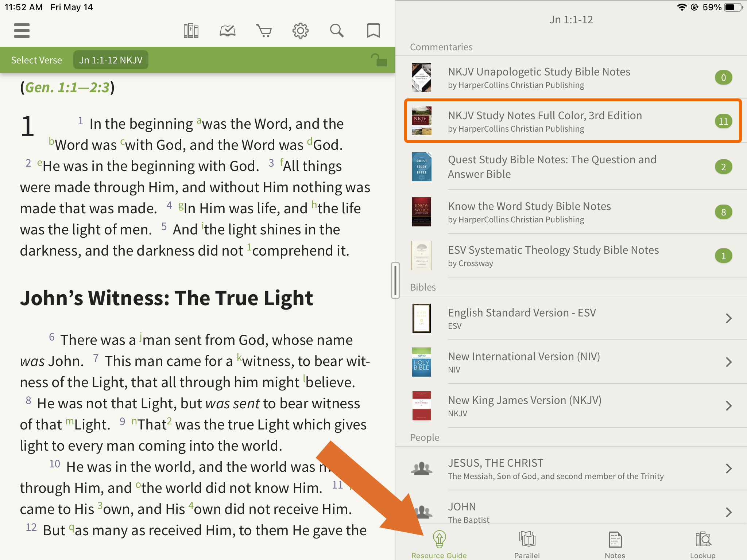Screen dimensions: 747x560
Task: Tap the NKJV Unapologetic cover thumbnail
Action: [x=421, y=77]
